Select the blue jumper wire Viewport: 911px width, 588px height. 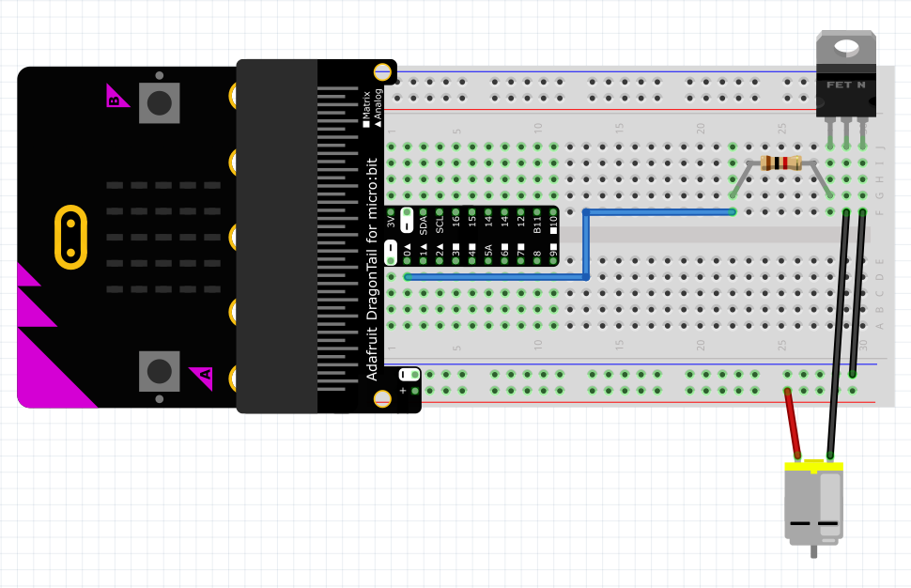coord(586,244)
